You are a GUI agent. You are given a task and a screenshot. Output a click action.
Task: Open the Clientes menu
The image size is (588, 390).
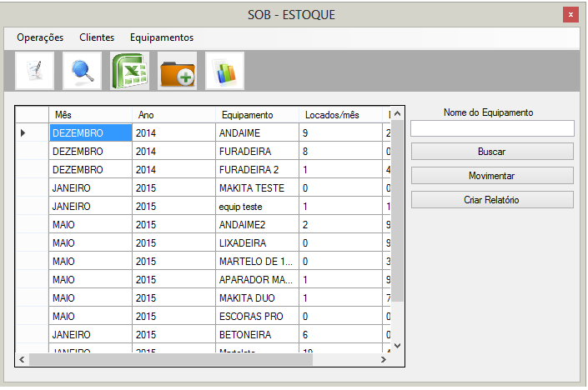tap(97, 37)
